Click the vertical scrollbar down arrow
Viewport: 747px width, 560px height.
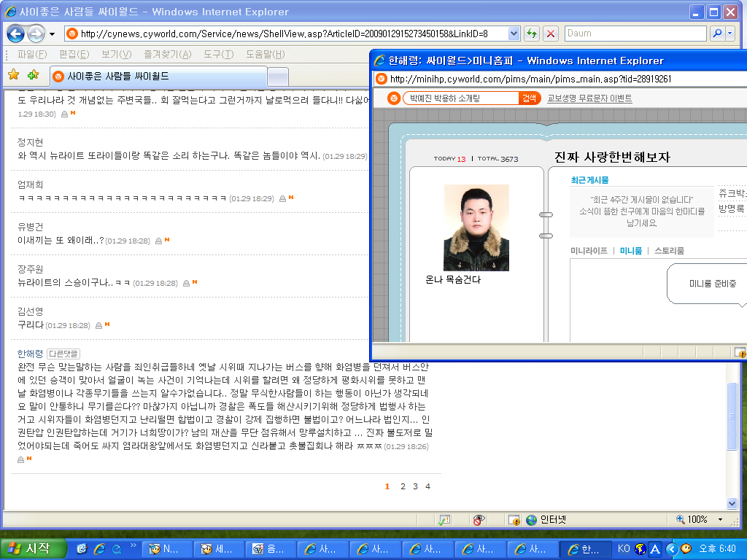pyautogui.click(x=732, y=503)
